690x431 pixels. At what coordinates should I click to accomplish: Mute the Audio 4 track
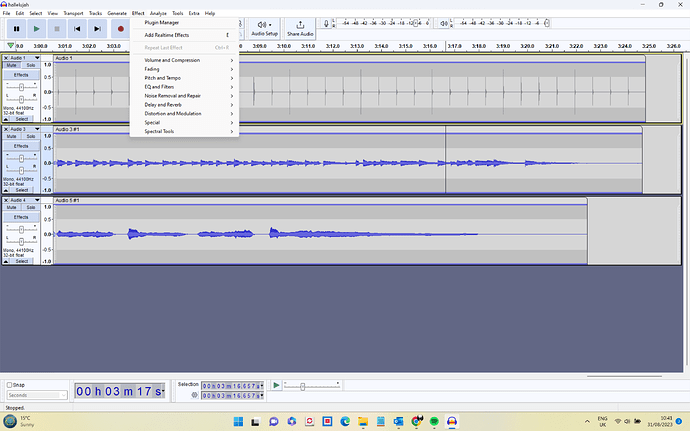coord(11,207)
